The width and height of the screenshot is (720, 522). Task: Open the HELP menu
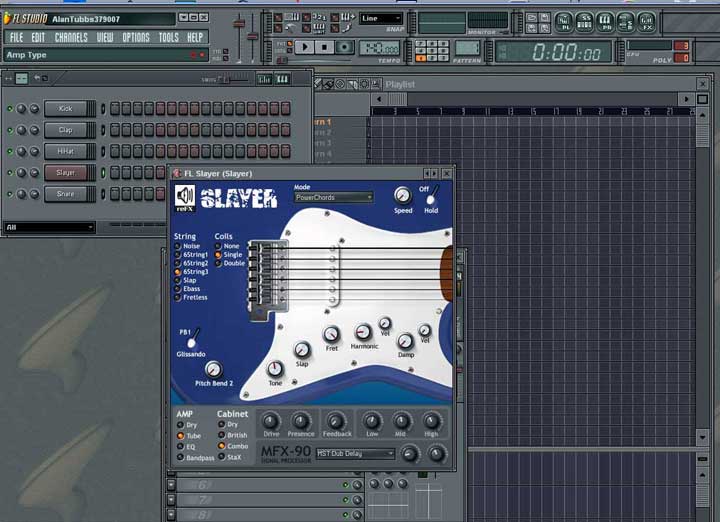click(195, 38)
